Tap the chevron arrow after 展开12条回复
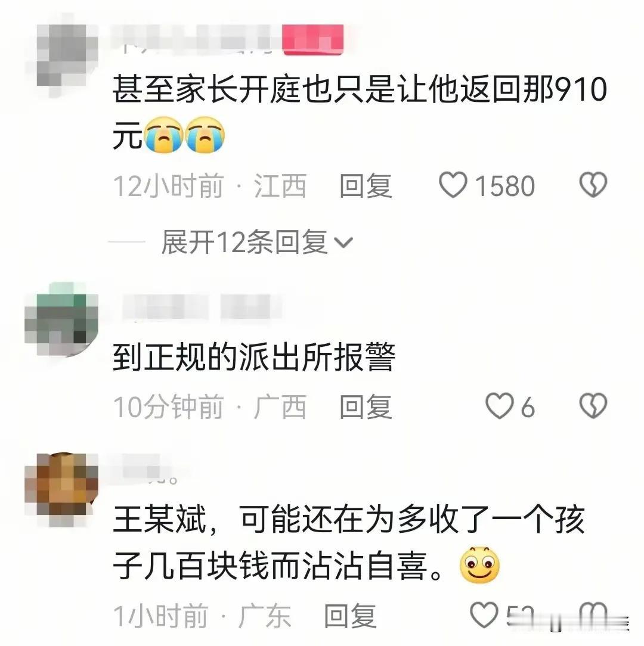Screen dimensions: 644x646 tap(343, 243)
